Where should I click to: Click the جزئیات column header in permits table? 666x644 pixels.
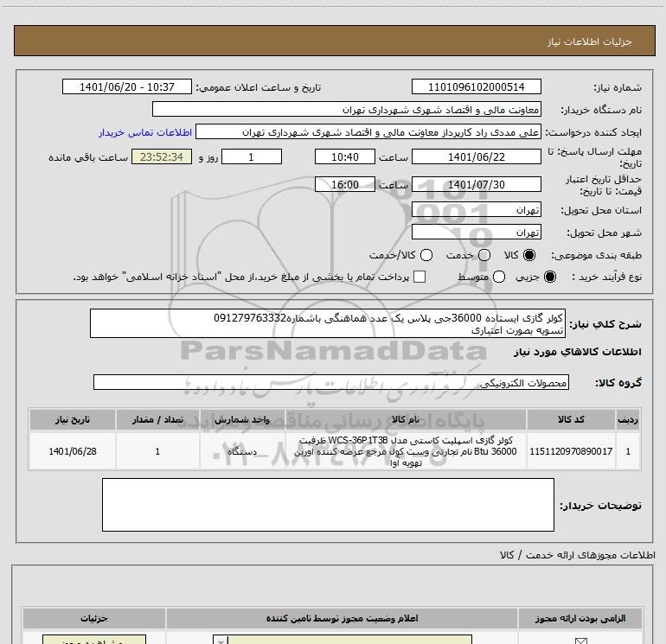pyautogui.click(x=94, y=618)
